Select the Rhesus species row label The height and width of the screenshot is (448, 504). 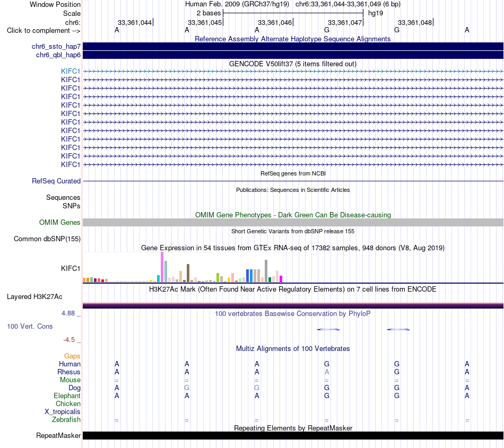pyautogui.click(x=69, y=372)
